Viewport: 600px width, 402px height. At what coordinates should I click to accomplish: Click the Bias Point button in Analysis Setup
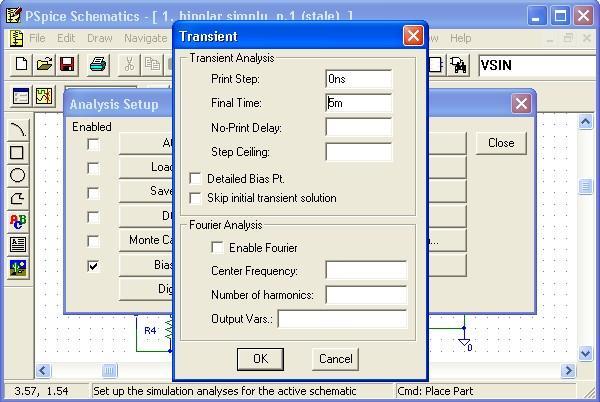click(146, 265)
